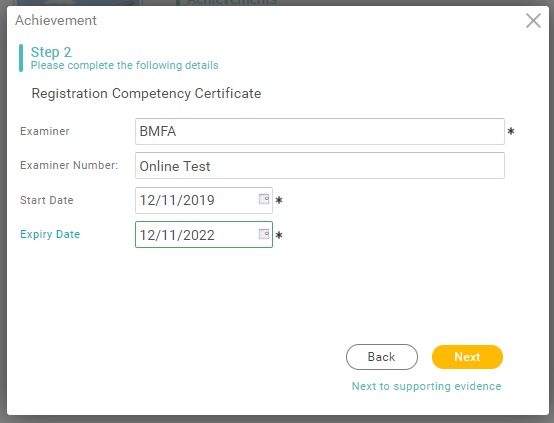Click into the Expiry Date text box
The image size is (554, 423).
pyautogui.click(x=204, y=235)
